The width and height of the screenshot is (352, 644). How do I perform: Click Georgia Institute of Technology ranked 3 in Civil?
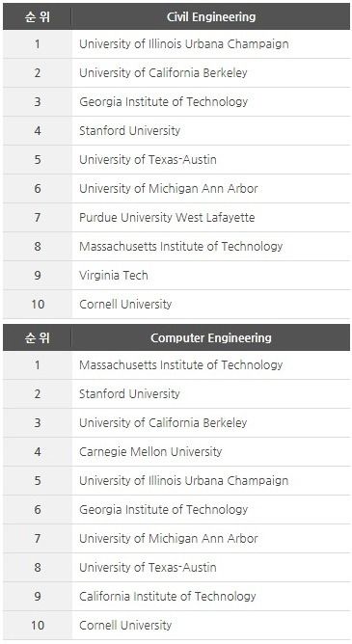point(164,101)
